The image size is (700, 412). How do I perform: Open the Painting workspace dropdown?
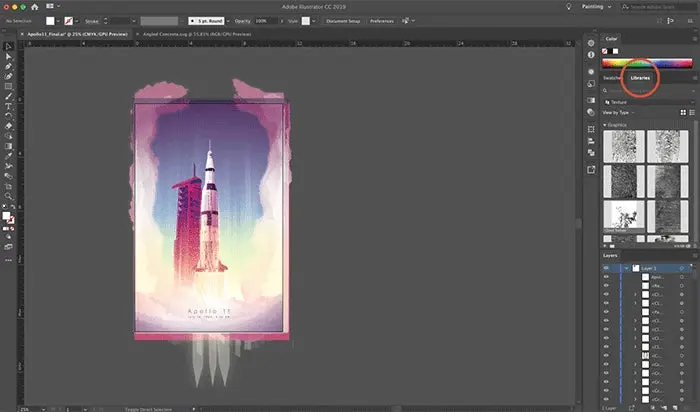[x=596, y=7]
